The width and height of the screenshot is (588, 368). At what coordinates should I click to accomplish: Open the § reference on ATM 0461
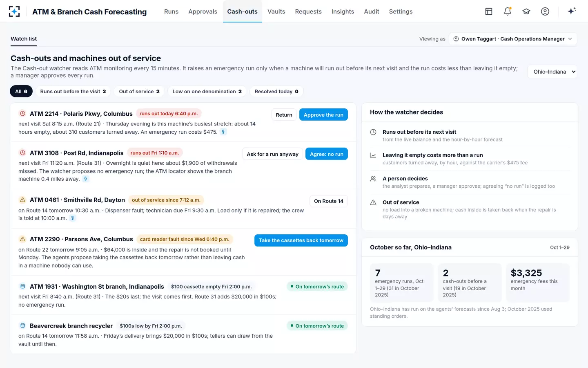click(73, 218)
